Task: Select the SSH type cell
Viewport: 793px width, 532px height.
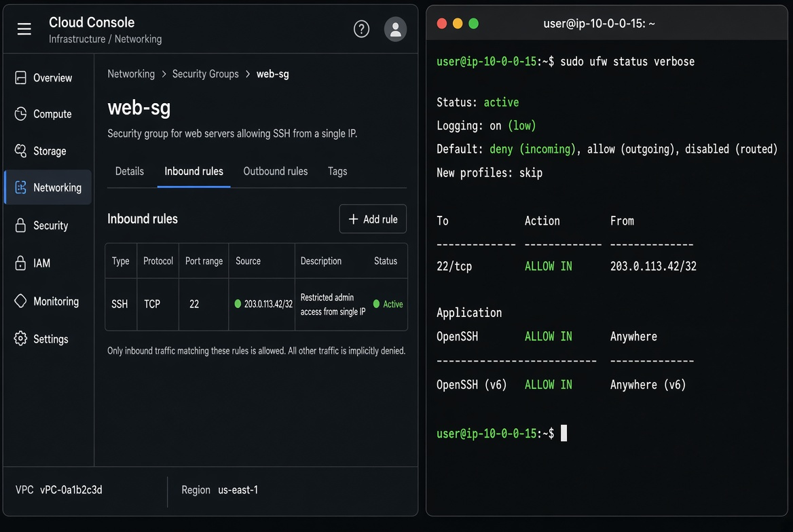Action: [120, 304]
